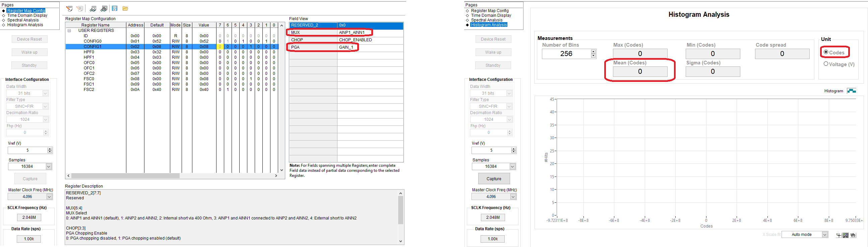Toggle bit 1 of CONFIG0 register
The height and width of the screenshot is (247, 868).
point(266,41)
